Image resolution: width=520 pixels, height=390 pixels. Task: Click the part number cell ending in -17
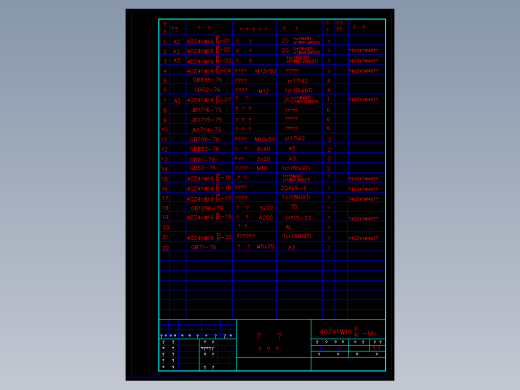click(209, 198)
